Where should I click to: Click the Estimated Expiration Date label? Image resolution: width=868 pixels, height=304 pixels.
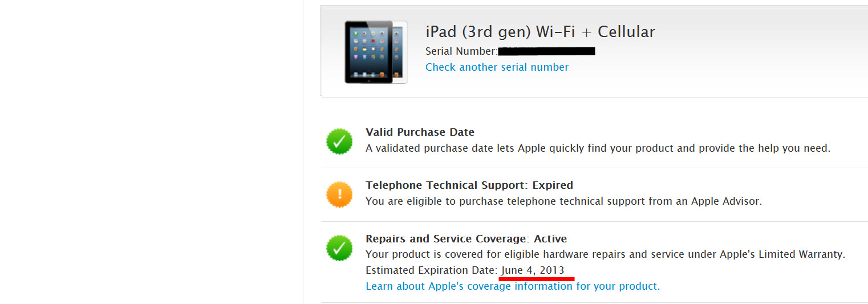[431, 270]
